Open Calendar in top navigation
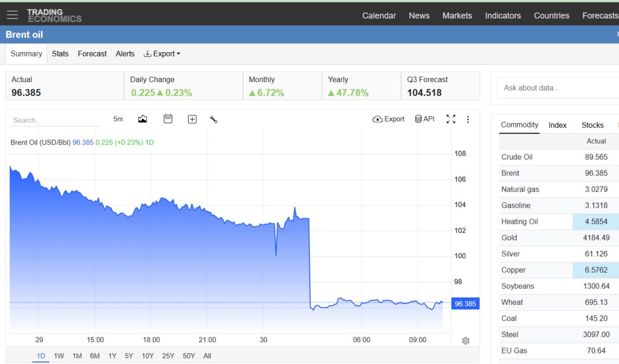 pyautogui.click(x=379, y=15)
